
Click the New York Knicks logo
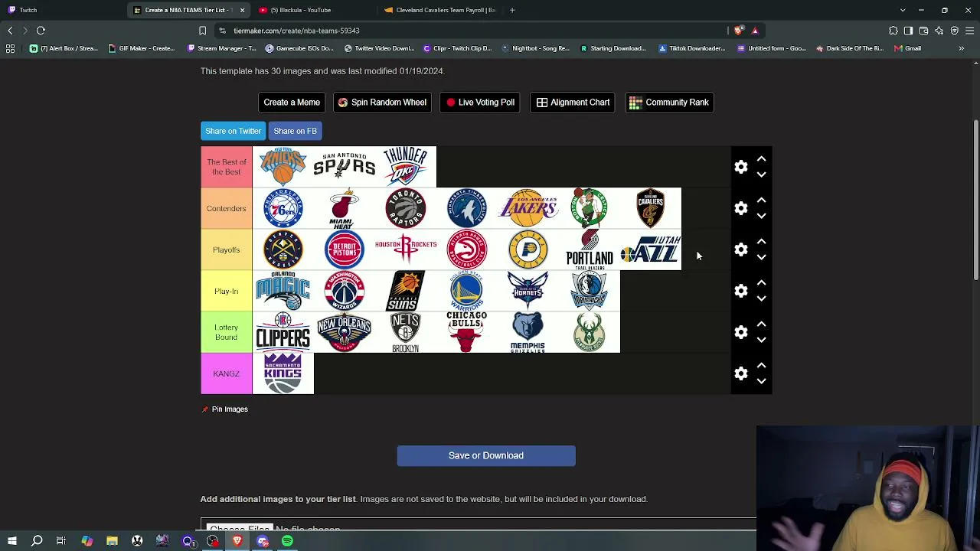pos(283,166)
